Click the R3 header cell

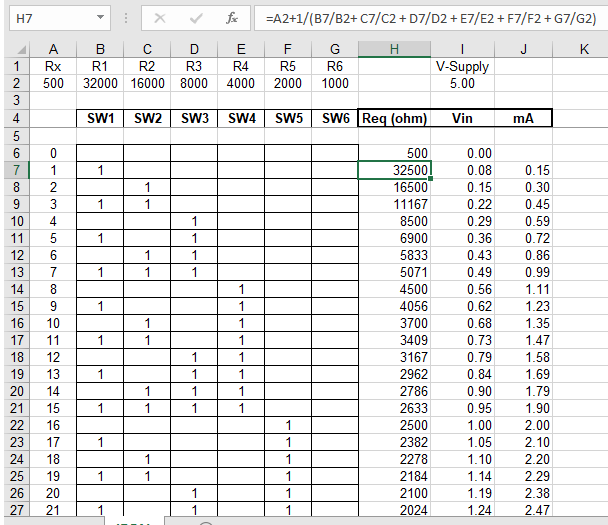pos(194,66)
